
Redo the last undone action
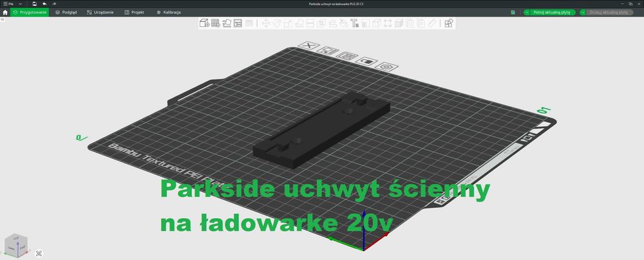[x=54, y=4]
